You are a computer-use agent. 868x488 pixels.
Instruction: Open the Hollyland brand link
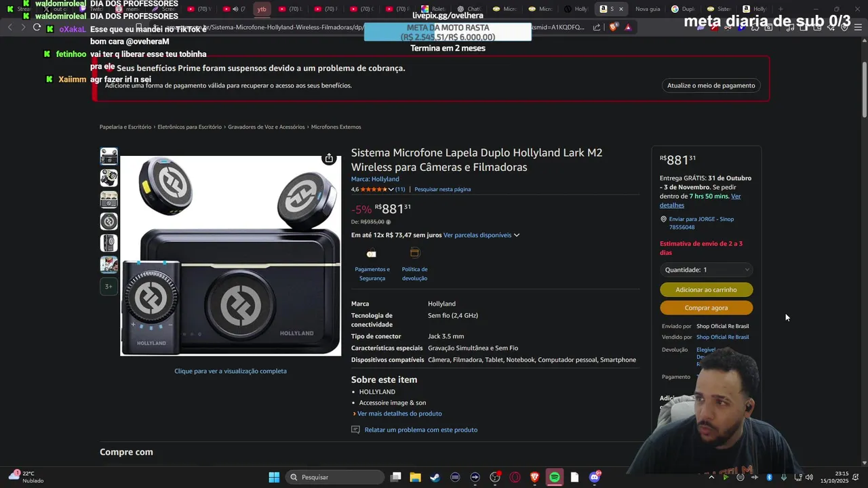[x=375, y=179]
